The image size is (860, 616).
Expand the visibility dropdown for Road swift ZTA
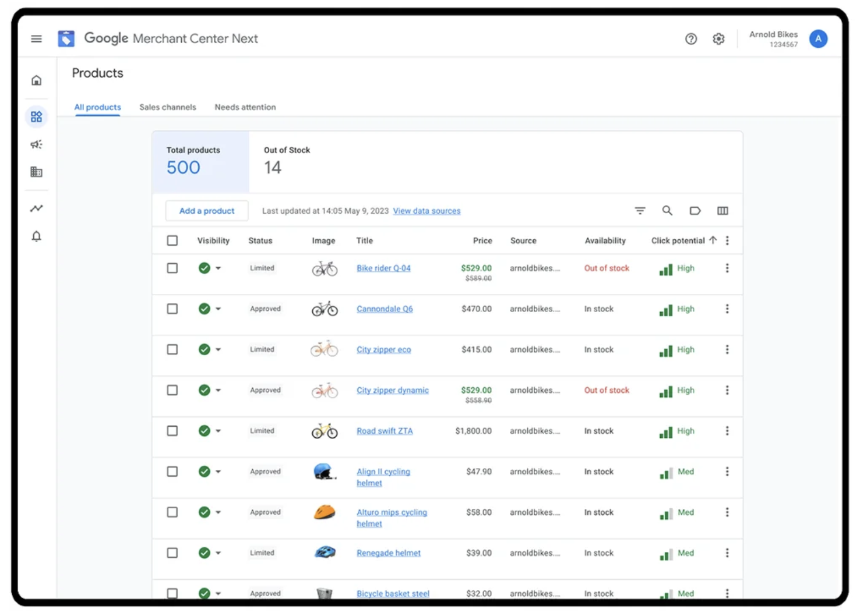tap(219, 431)
